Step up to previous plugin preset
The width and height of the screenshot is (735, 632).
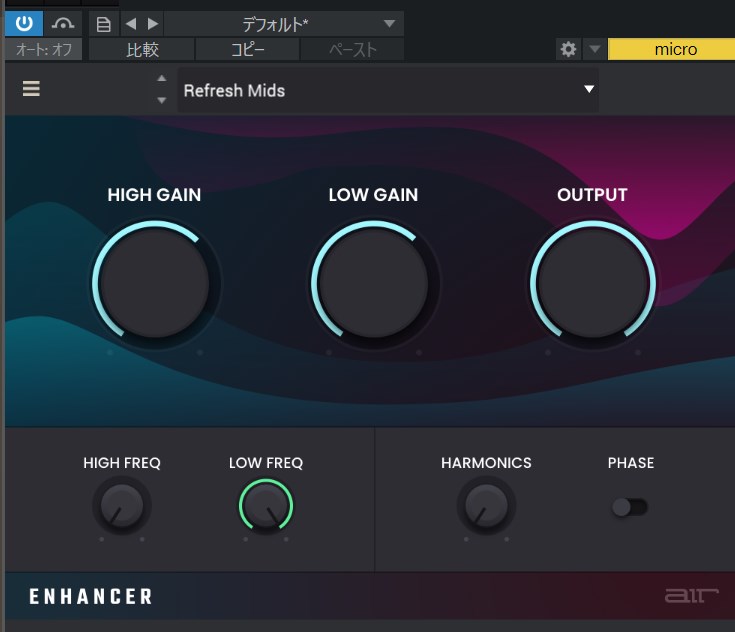point(162,79)
